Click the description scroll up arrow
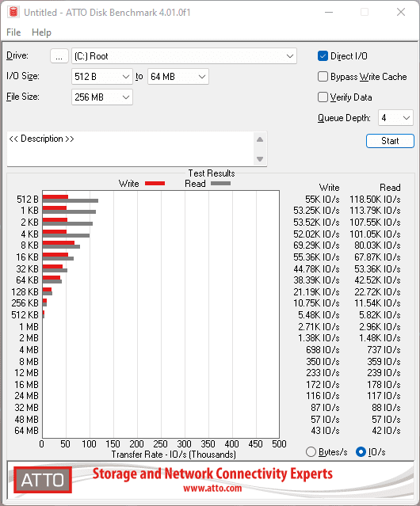The image size is (420, 506). pos(260,139)
